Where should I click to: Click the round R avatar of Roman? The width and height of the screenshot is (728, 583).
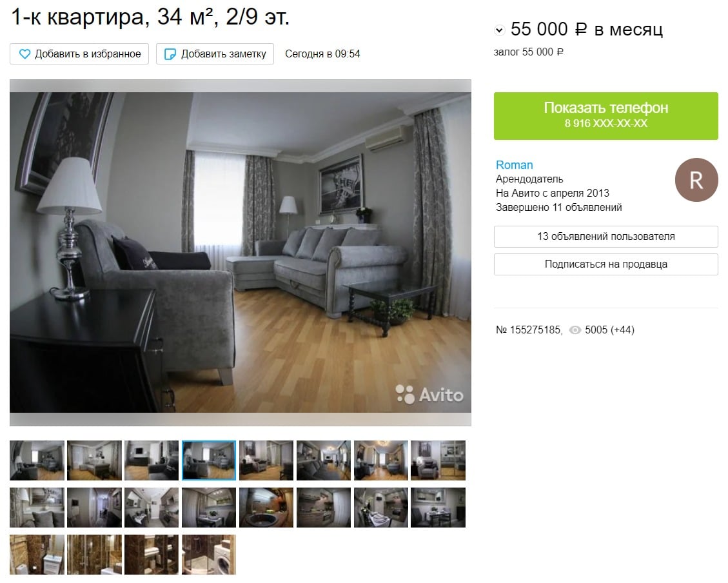[x=696, y=180]
